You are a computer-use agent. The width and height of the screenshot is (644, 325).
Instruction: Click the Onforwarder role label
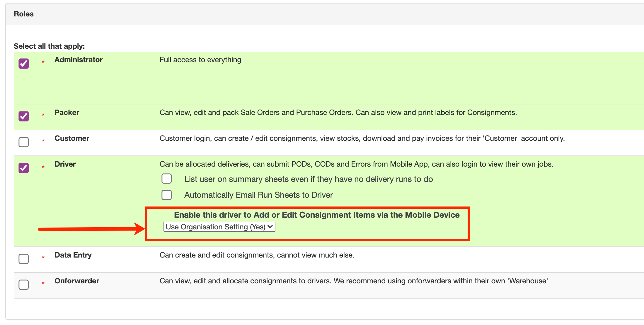76,281
